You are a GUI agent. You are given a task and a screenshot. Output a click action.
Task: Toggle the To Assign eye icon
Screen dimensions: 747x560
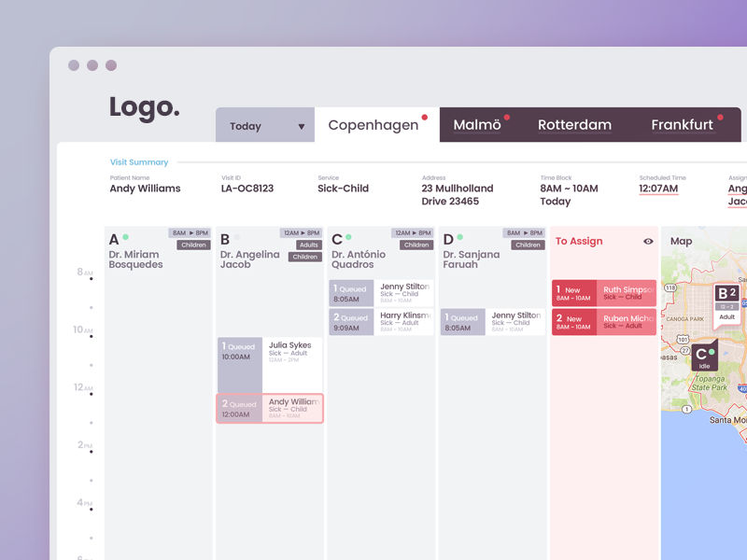tap(648, 242)
